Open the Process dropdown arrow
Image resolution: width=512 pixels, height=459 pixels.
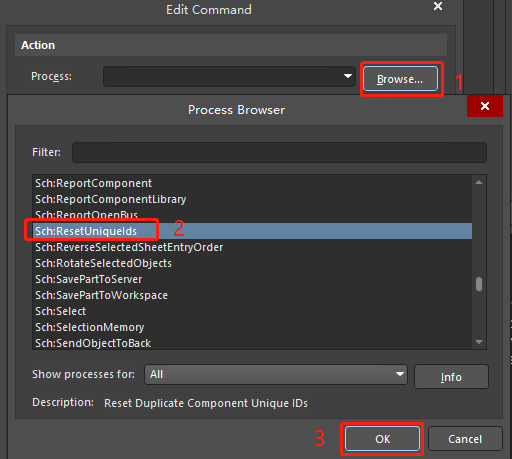(x=348, y=76)
